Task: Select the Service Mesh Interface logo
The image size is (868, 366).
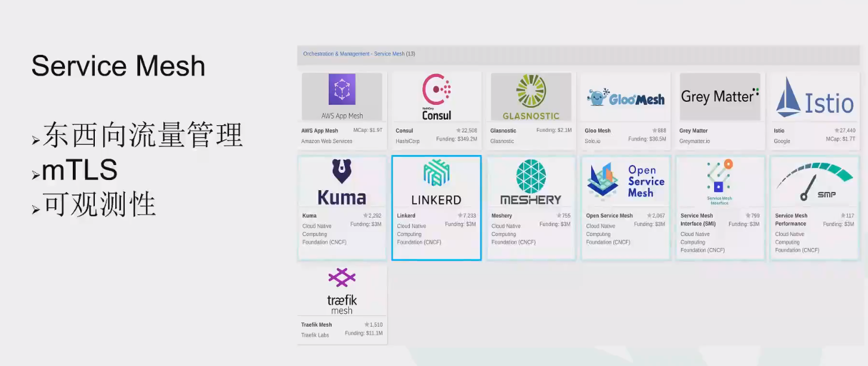Action: point(720,182)
